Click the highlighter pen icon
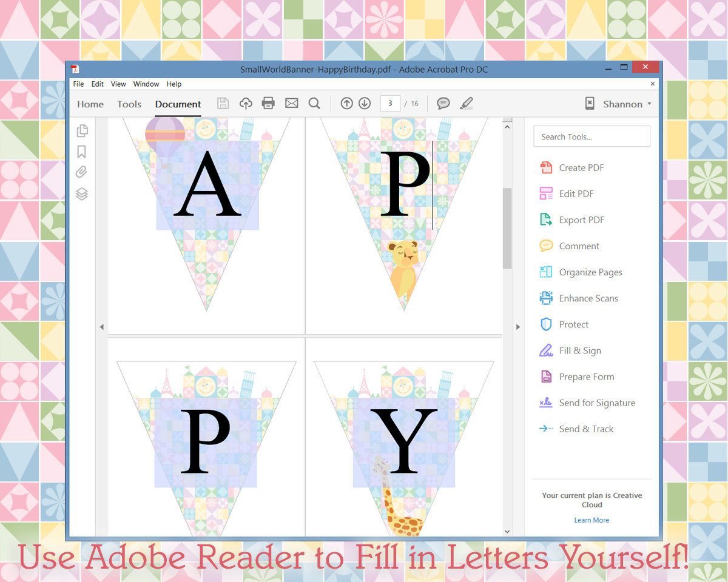 (466, 104)
